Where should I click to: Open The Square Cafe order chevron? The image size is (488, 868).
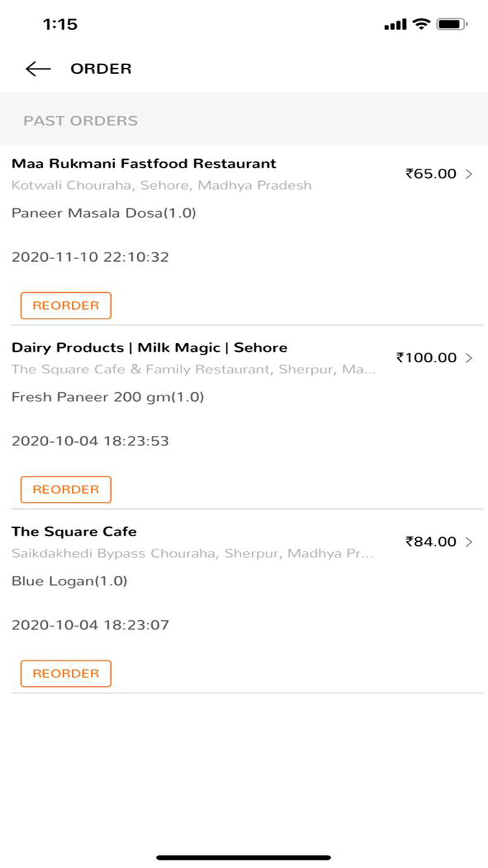click(469, 542)
